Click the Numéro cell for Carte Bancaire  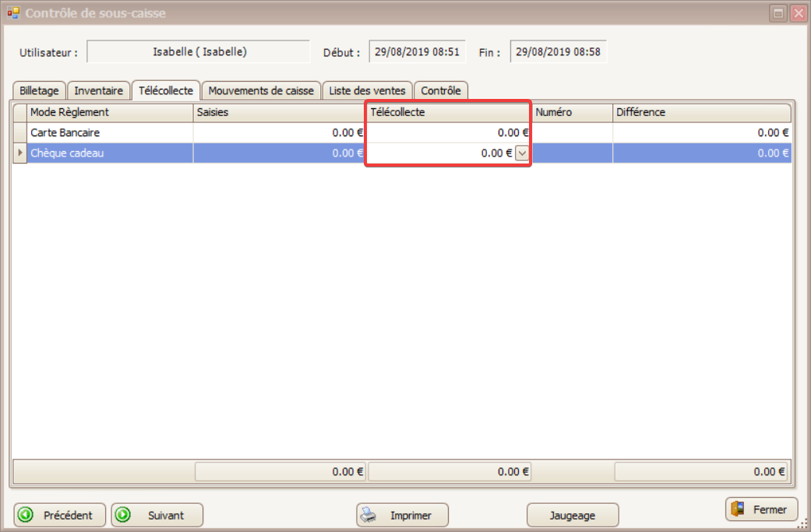point(573,133)
